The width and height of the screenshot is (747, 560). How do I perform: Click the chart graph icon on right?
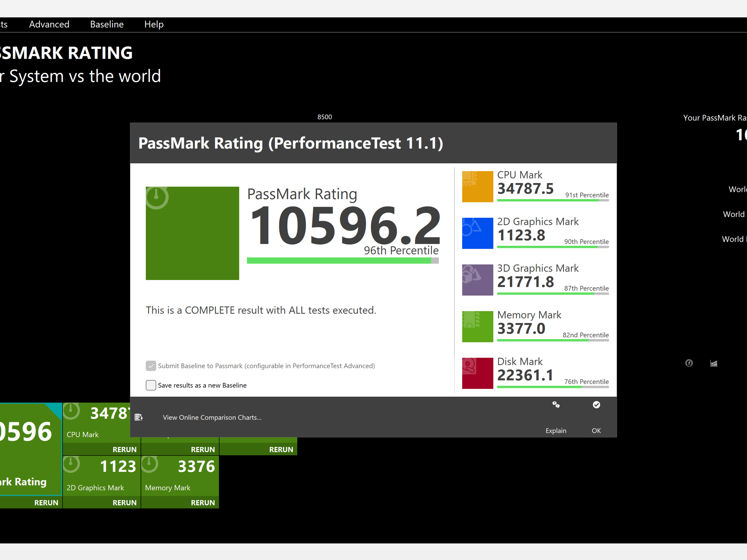tap(714, 363)
